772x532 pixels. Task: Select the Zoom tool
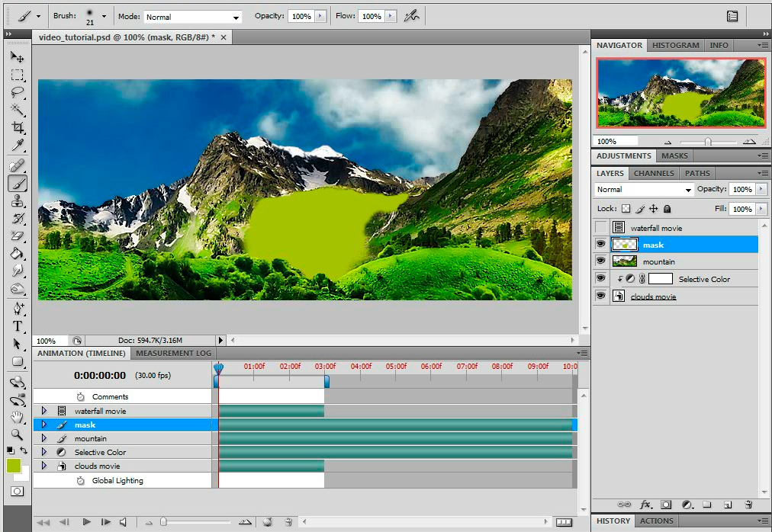point(18,434)
